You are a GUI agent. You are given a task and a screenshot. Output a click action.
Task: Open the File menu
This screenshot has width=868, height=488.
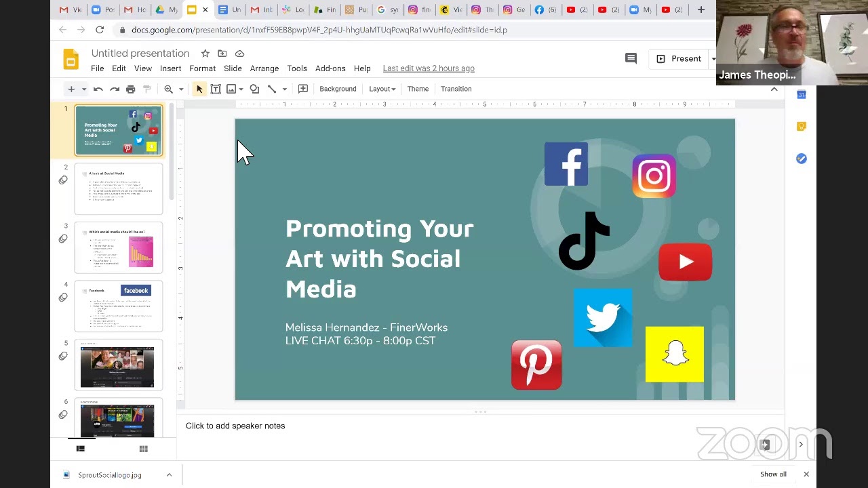[98, 68]
